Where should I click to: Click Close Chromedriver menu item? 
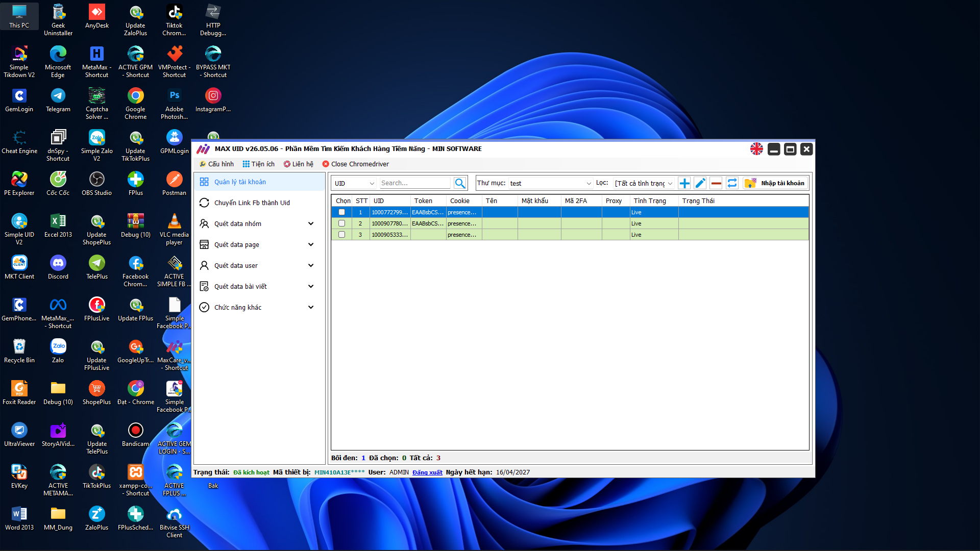(356, 164)
